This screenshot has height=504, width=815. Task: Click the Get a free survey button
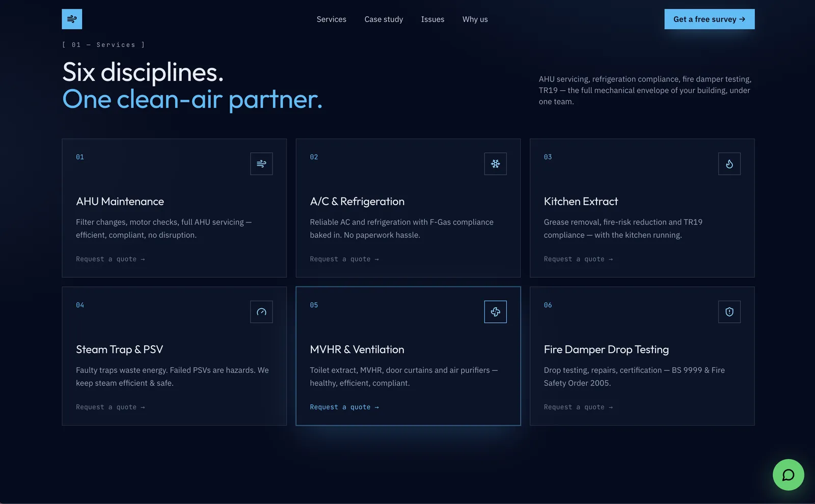[x=709, y=19]
